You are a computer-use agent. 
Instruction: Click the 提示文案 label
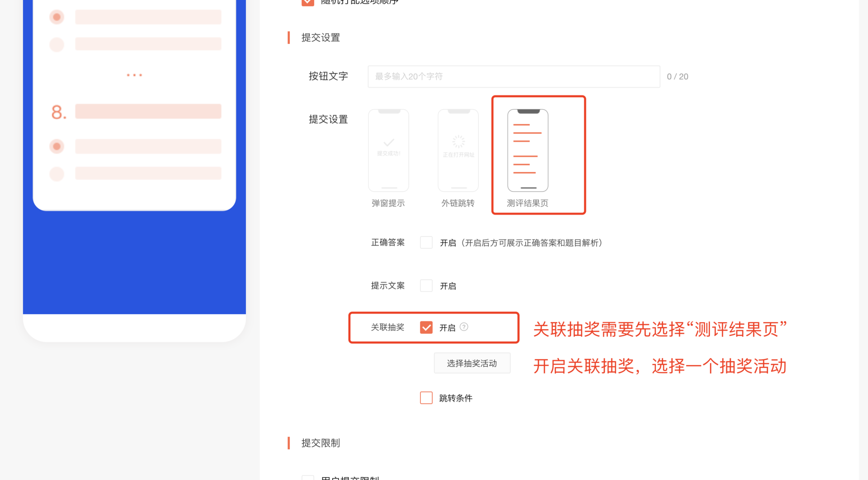(x=387, y=286)
